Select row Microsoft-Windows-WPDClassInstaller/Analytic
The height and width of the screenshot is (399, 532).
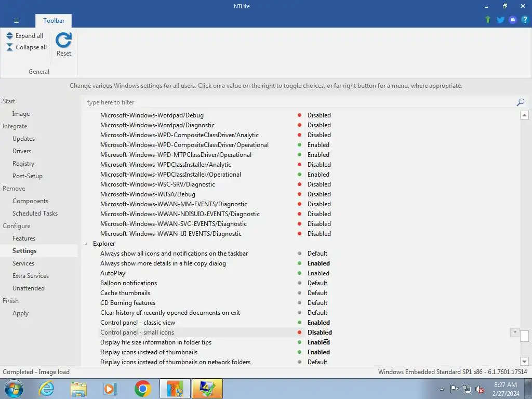pyautogui.click(x=166, y=165)
